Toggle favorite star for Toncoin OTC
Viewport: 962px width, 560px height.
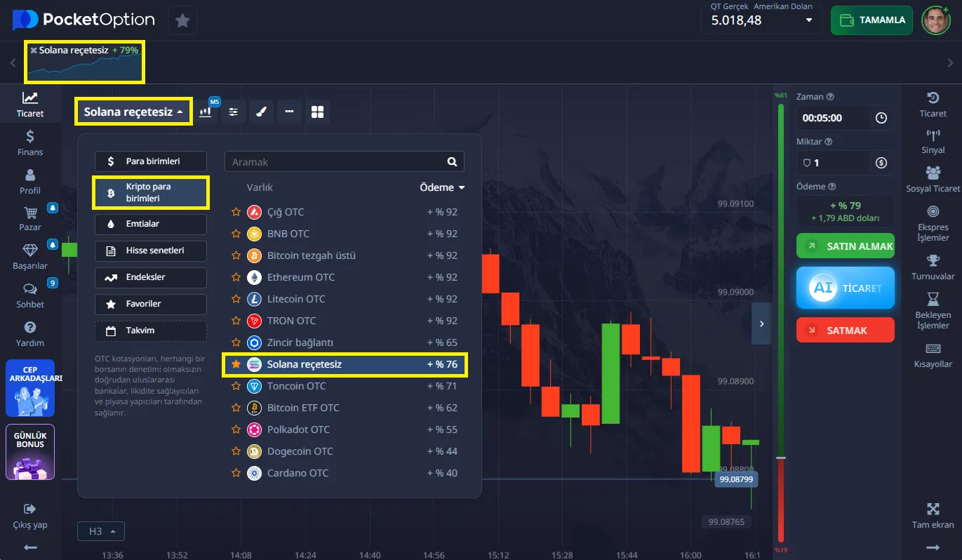click(236, 386)
